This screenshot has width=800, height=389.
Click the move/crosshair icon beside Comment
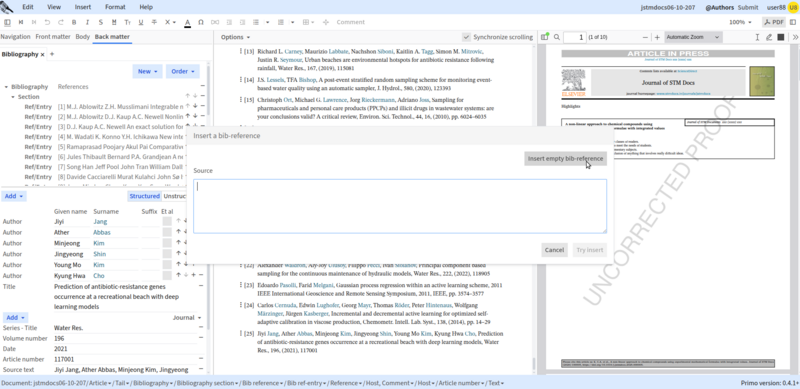tap(326, 22)
